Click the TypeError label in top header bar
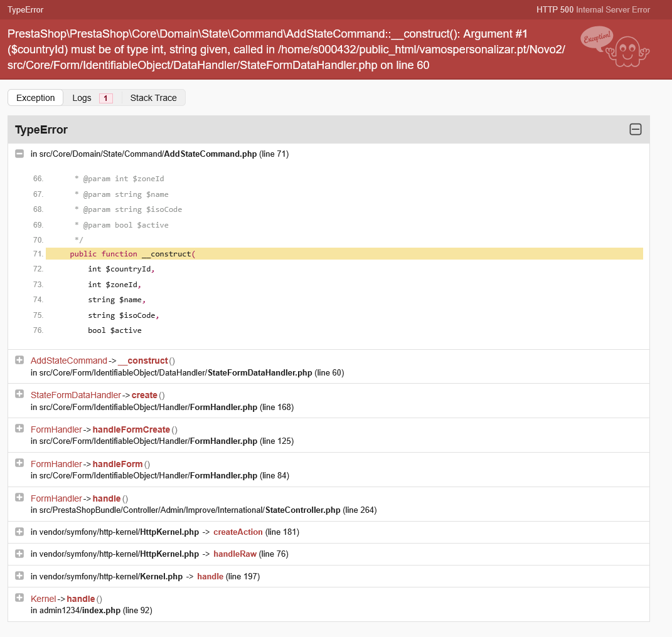The image size is (672, 637). (x=25, y=9)
